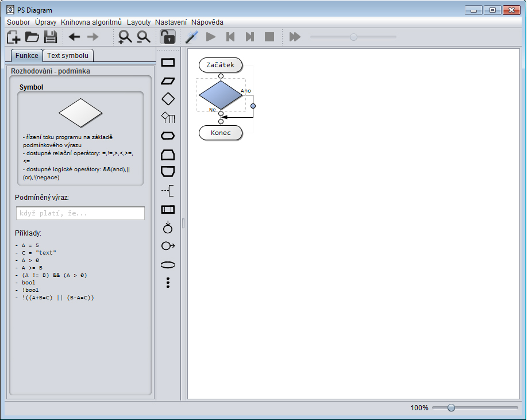The width and height of the screenshot is (528, 420).
Task: Click the Začátek start node
Action: point(221,65)
